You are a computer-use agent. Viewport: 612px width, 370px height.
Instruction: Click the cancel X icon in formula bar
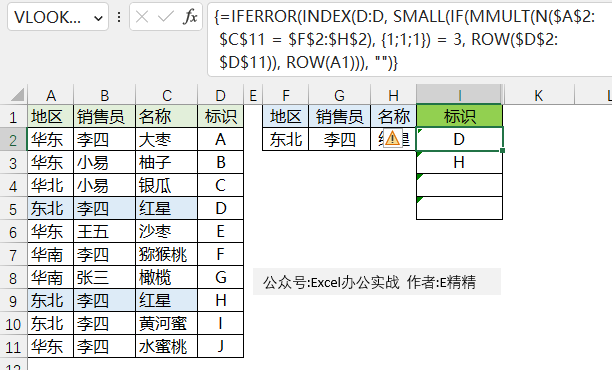pos(142,17)
